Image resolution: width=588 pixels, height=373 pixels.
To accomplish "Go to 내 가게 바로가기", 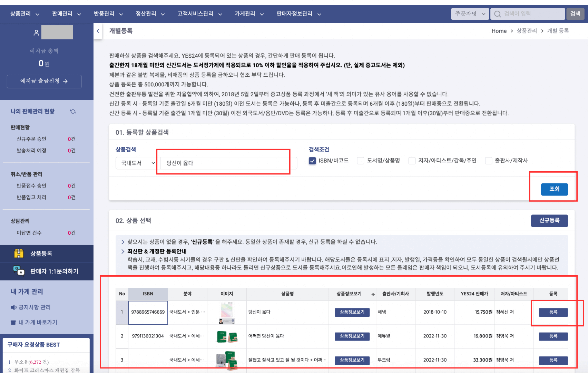I will (x=38, y=323).
